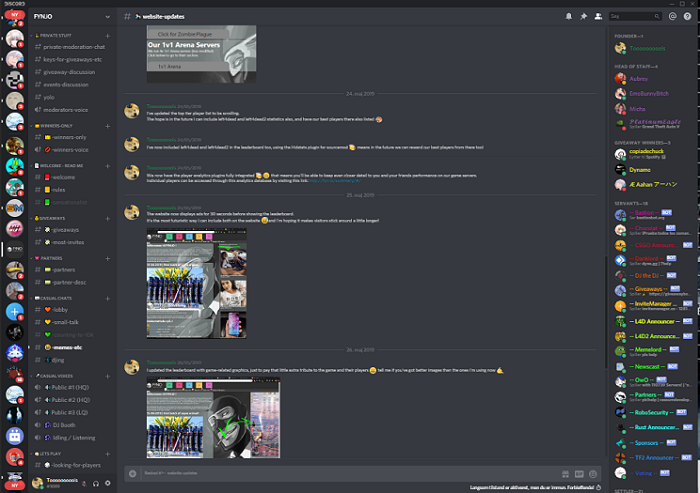
Task: Open the partner-desc channel
Action: (x=72, y=283)
